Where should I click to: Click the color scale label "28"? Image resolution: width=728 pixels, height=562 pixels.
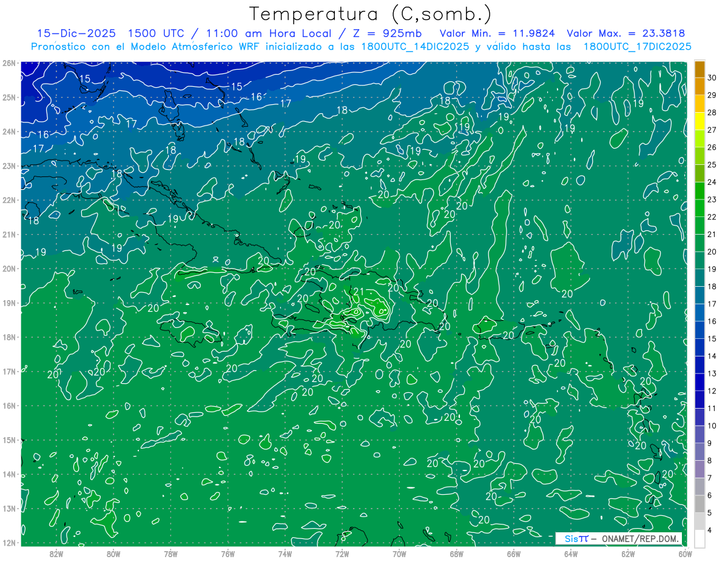point(712,113)
